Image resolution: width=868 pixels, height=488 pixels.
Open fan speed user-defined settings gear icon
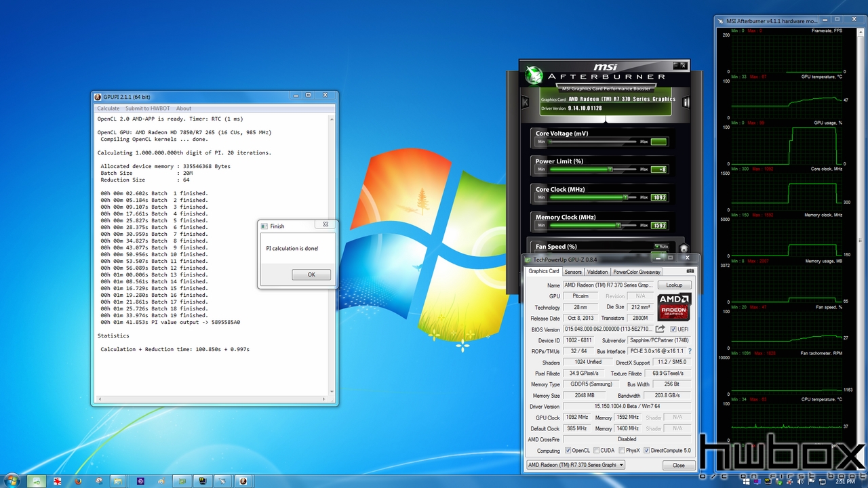[x=684, y=249]
